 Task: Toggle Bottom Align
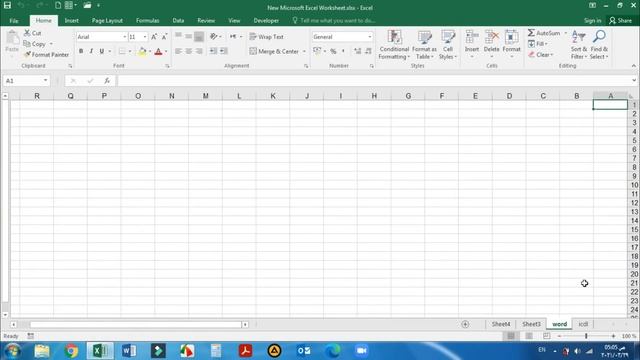199,37
